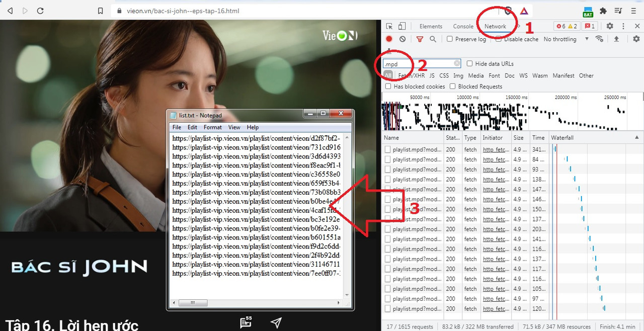Toggle the All request type filter
The image size is (644, 331).
pos(388,75)
